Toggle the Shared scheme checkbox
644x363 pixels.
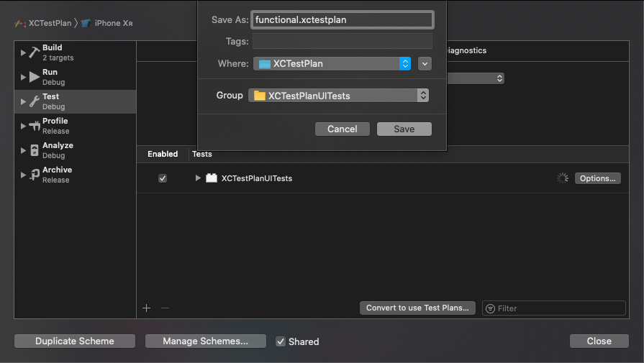tap(281, 341)
